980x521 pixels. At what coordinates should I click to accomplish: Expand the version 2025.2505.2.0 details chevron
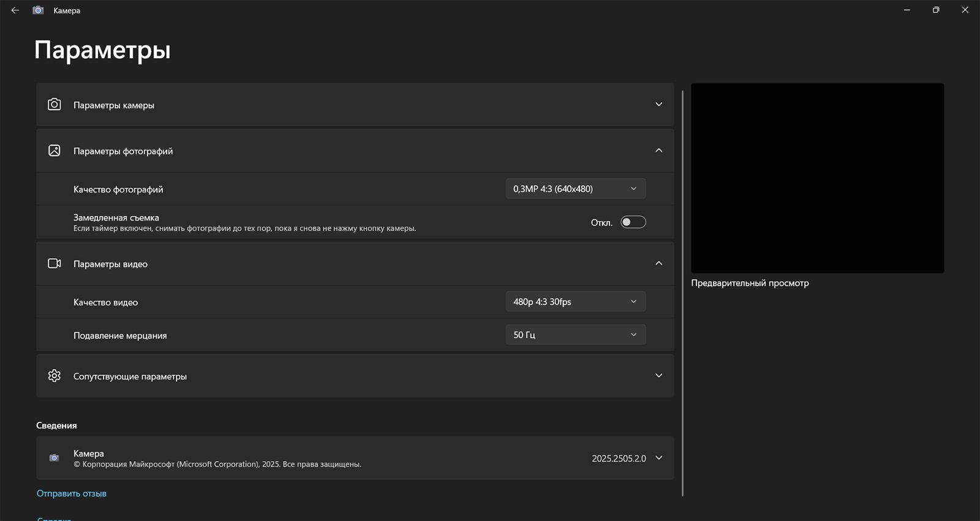coord(658,458)
